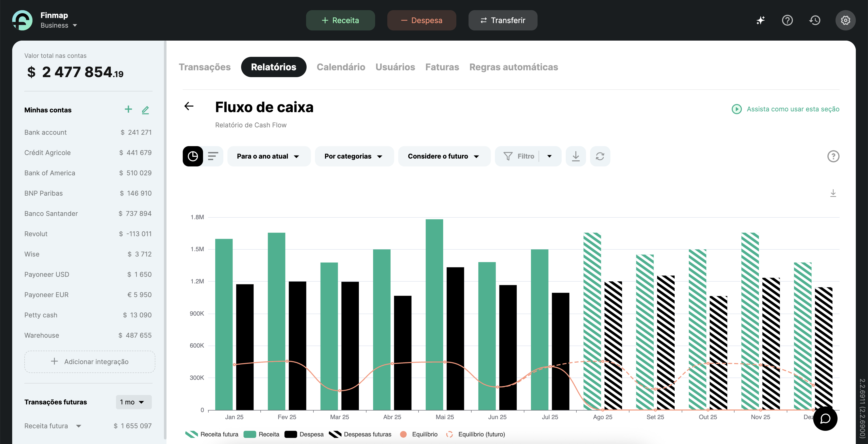This screenshot has width=868, height=444.
Task: Click the sidebar vertical scrollbar
Action: point(165,240)
